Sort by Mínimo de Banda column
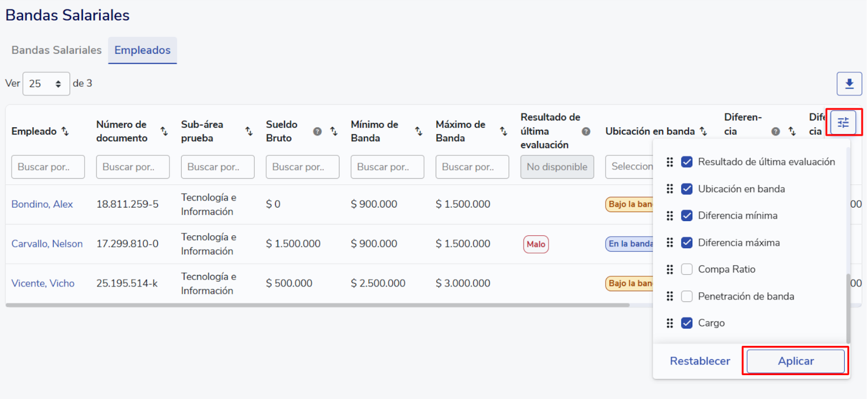The height and width of the screenshot is (399, 868). [x=418, y=131]
